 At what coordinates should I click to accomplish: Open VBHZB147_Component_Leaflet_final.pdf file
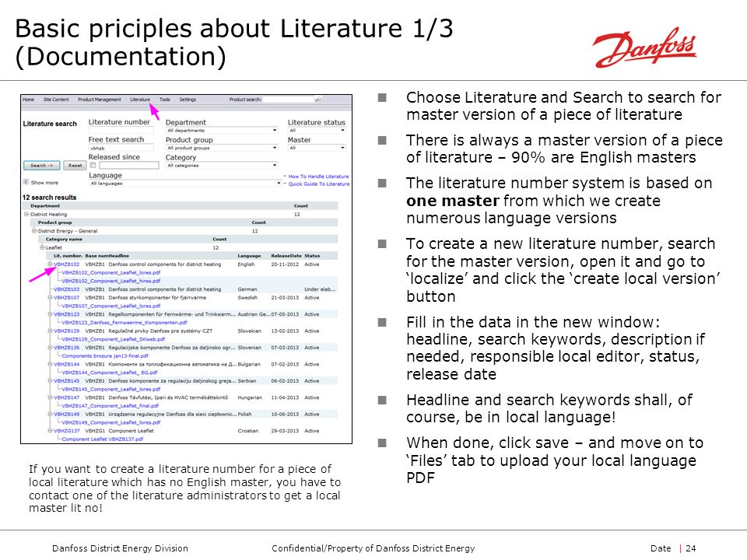pyautogui.click(x=110, y=406)
